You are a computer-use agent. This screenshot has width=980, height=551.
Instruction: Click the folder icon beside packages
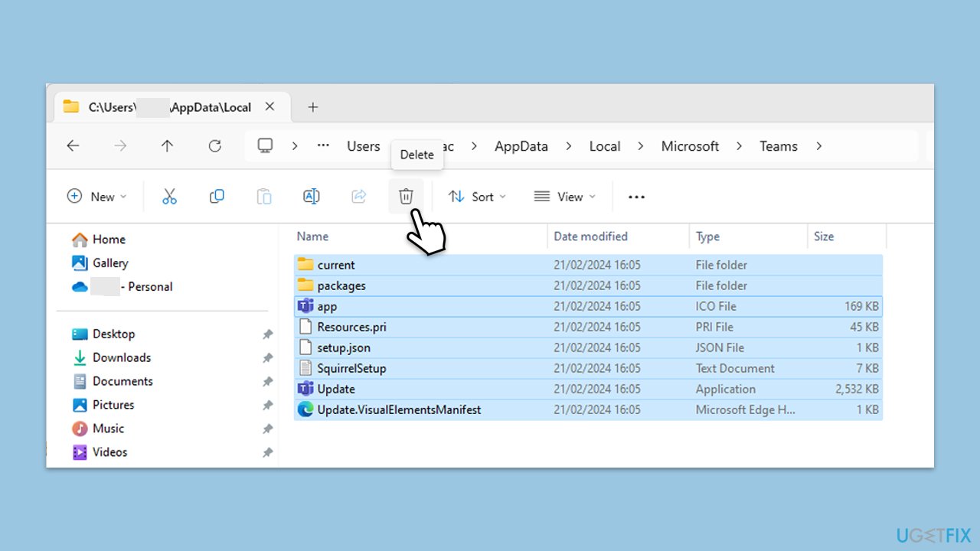pyautogui.click(x=305, y=285)
